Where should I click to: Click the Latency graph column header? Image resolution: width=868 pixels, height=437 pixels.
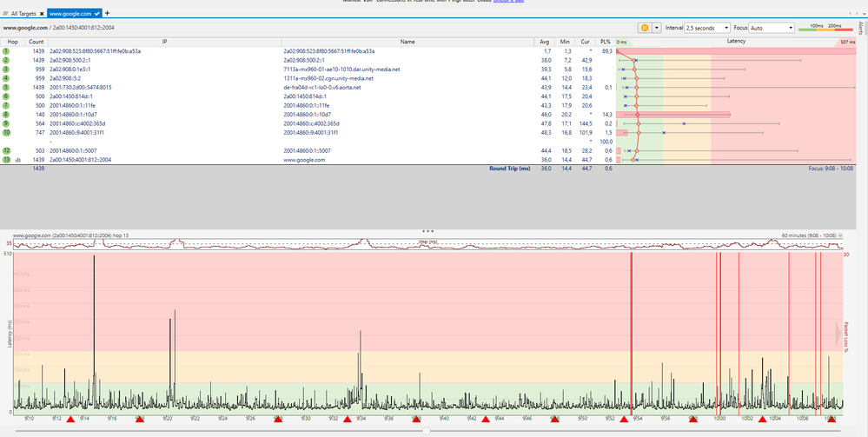click(x=736, y=42)
